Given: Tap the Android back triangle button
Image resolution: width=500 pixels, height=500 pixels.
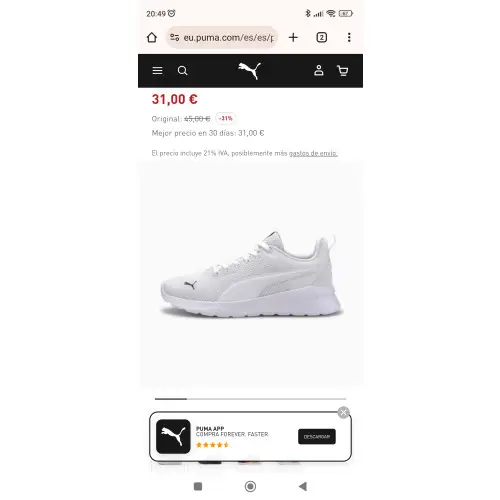Looking at the screenshot, I should 303,486.
